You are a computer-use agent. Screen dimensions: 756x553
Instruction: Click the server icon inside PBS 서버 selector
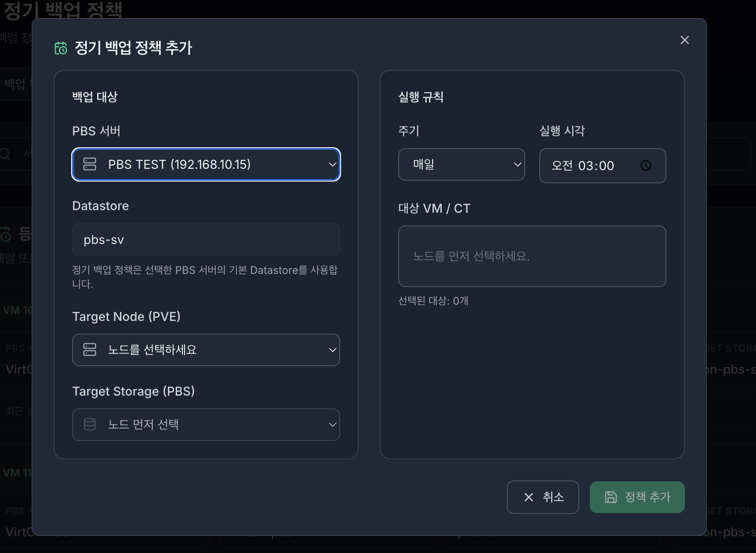click(89, 164)
